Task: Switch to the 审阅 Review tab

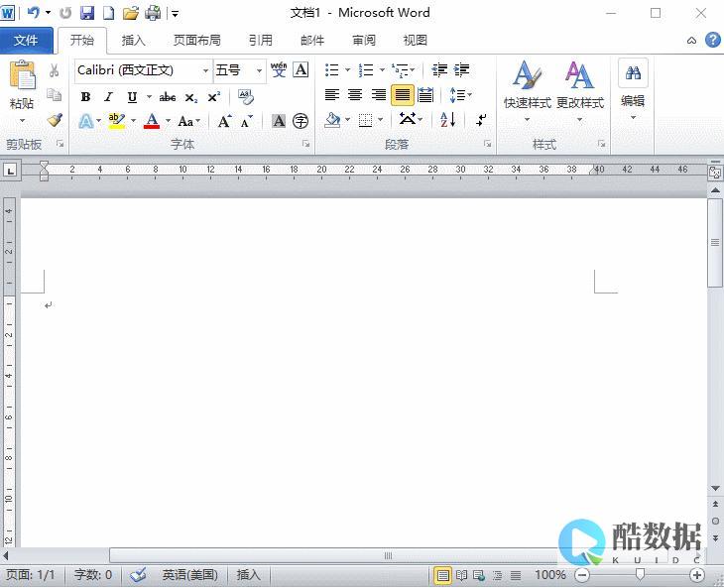Action: tap(364, 41)
